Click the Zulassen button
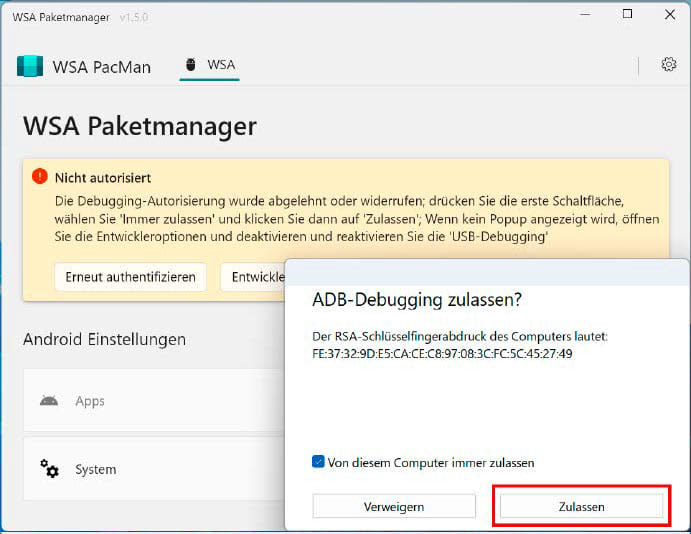Viewport: 691px width, 534px height. 581,507
